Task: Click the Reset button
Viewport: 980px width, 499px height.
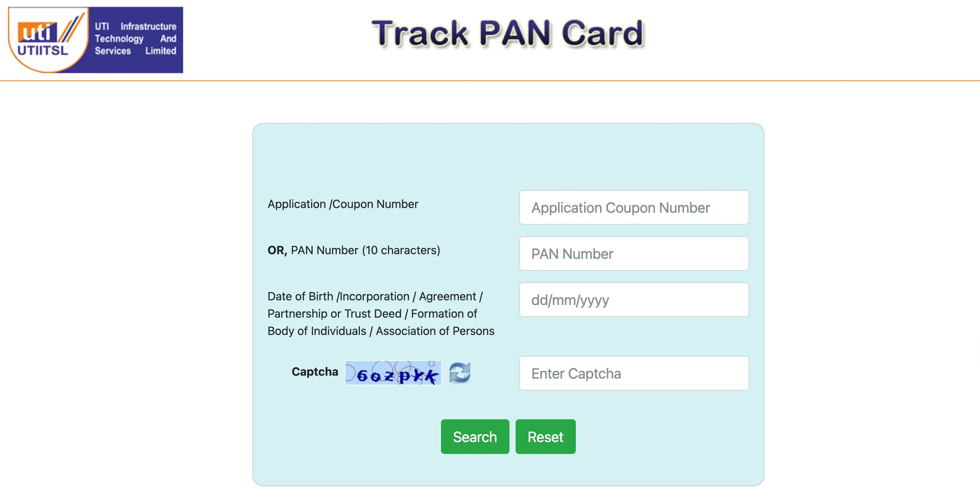Action: click(x=545, y=436)
